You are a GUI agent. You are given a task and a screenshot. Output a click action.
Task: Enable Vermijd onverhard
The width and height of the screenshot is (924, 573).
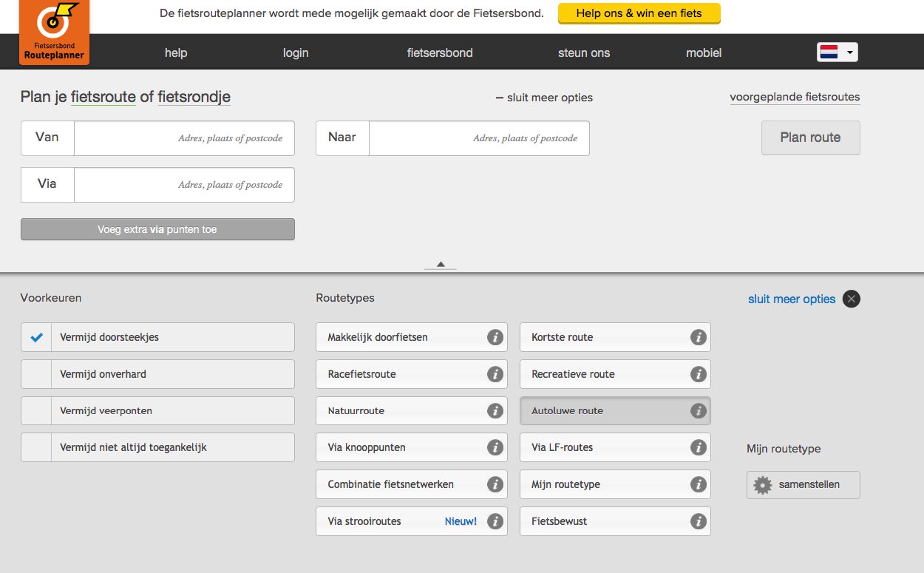(x=36, y=374)
